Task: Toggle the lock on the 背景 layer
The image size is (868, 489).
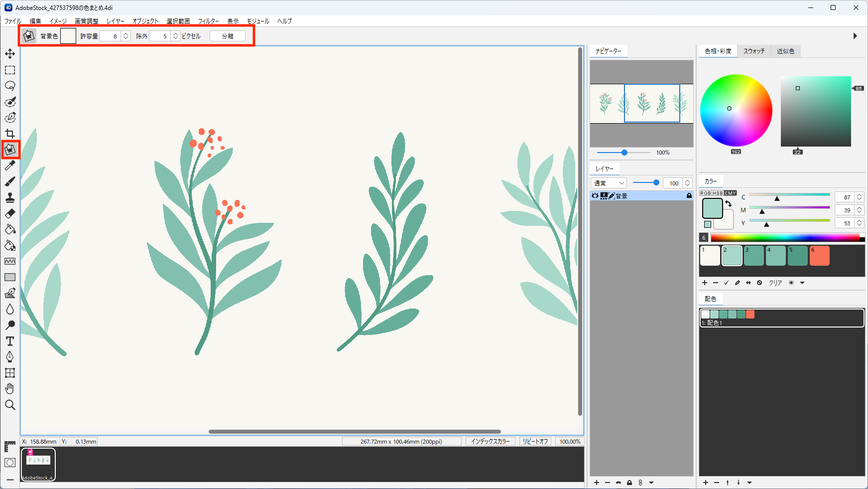Action: [689, 196]
